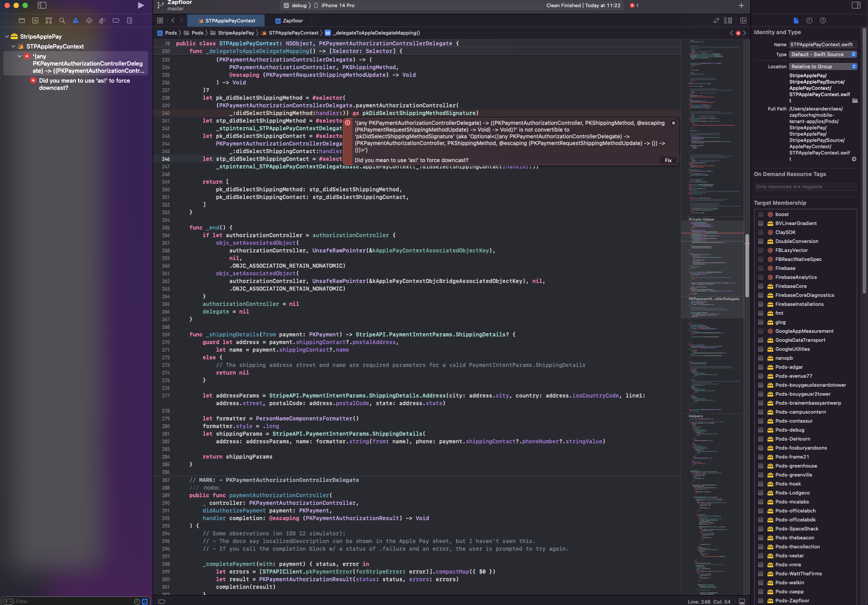
Task: Select the Issue navigator warning icon
Action: [x=75, y=20]
